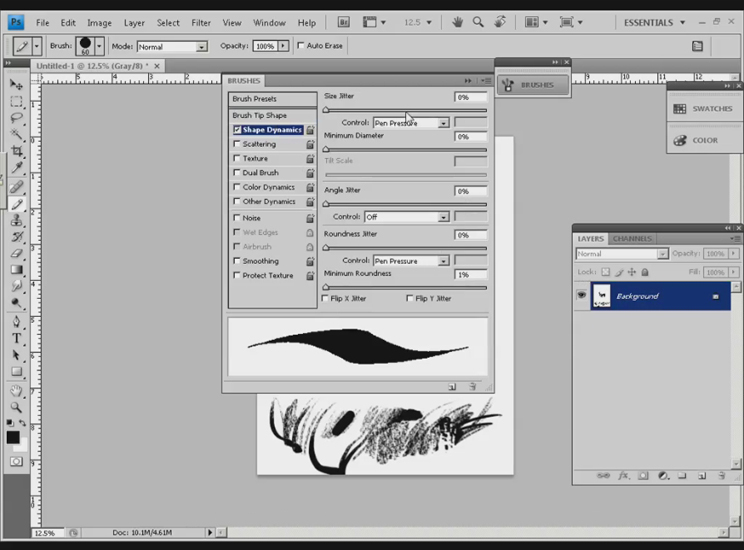Screen dimensions: 744x550
Task: Select the Magic Wand tool
Action: (16, 135)
